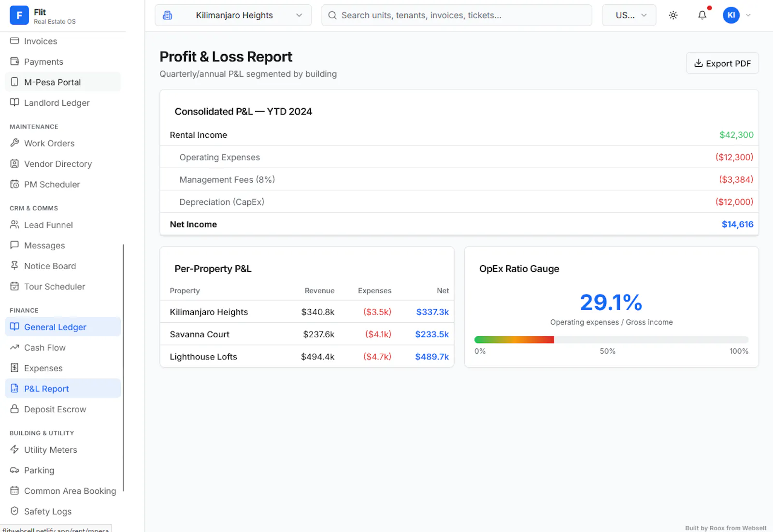773x532 pixels.
Task: Click the Invoices card icon
Action: coord(14,41)
